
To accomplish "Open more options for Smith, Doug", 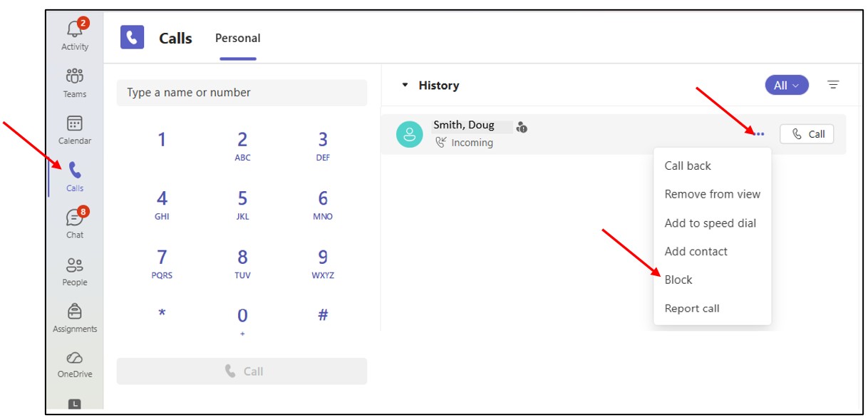I will pos(759,133).
